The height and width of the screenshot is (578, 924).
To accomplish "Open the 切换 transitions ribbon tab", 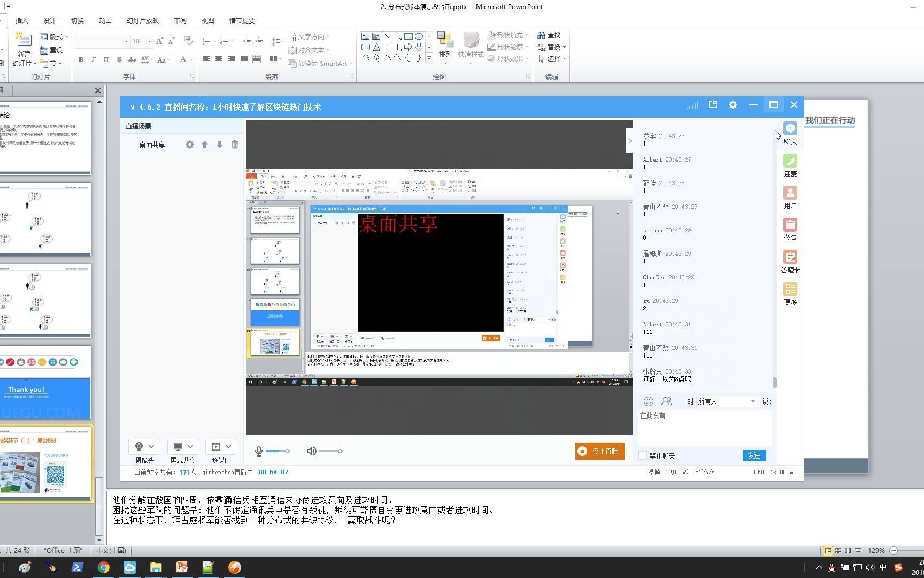I will (78, 20).
